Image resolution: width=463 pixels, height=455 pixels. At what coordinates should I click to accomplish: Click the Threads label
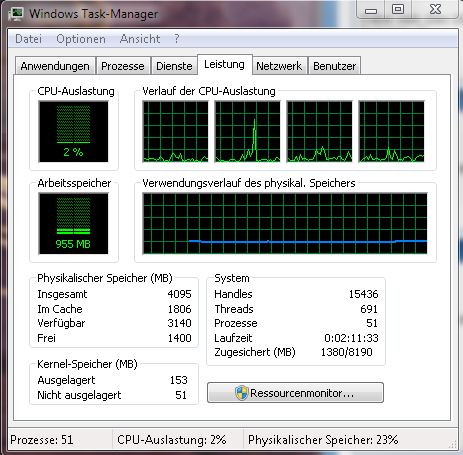coord(234,309)
